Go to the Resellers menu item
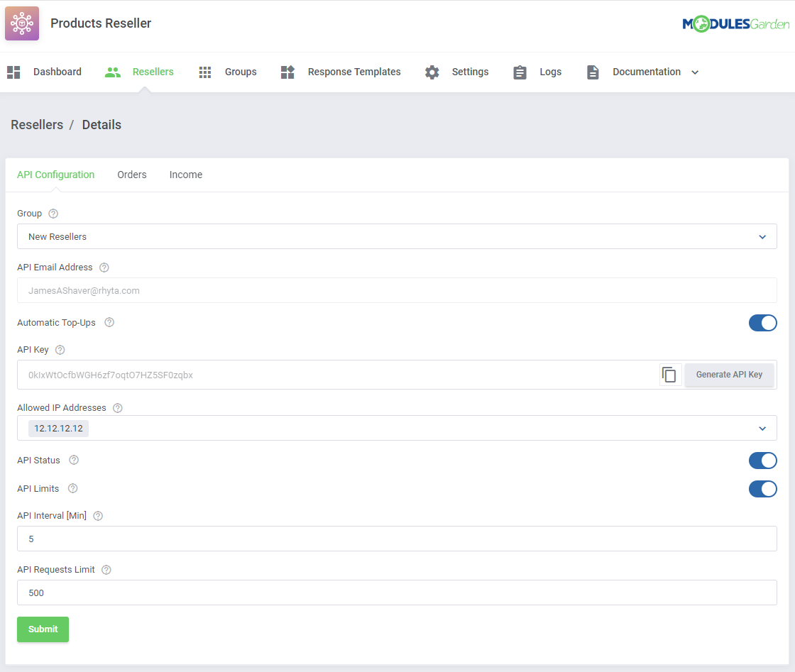This screenshot has width=795, height=672. coord(153,72)
